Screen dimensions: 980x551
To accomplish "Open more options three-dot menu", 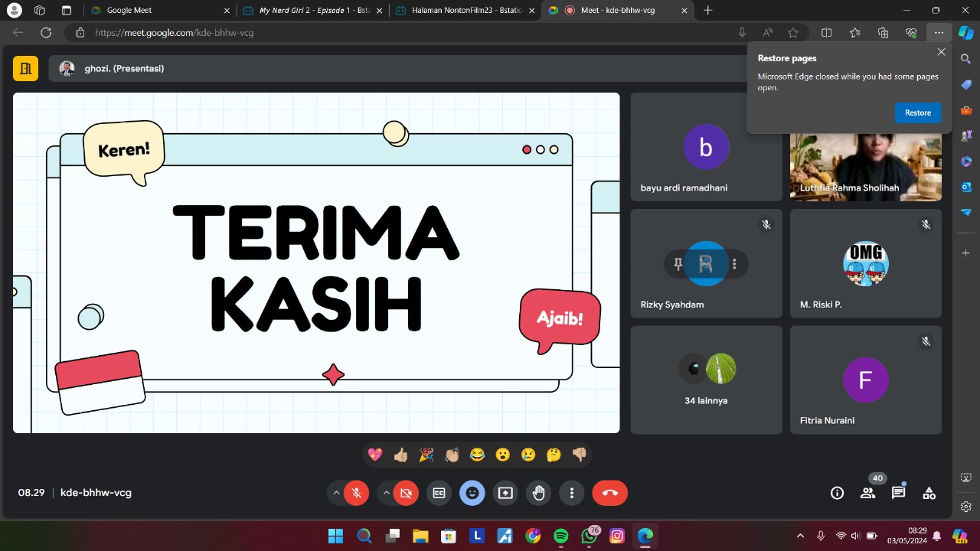I will [572, 493].
